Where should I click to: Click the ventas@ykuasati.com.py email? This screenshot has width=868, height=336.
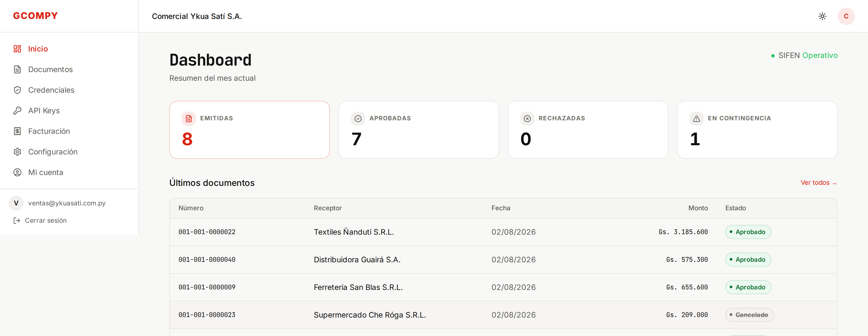(67, 203)
